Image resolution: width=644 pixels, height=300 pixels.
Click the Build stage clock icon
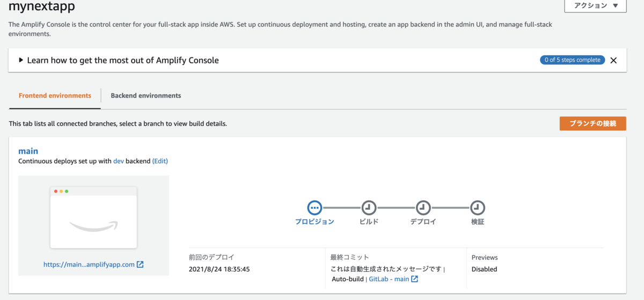[x=369, y=207]
